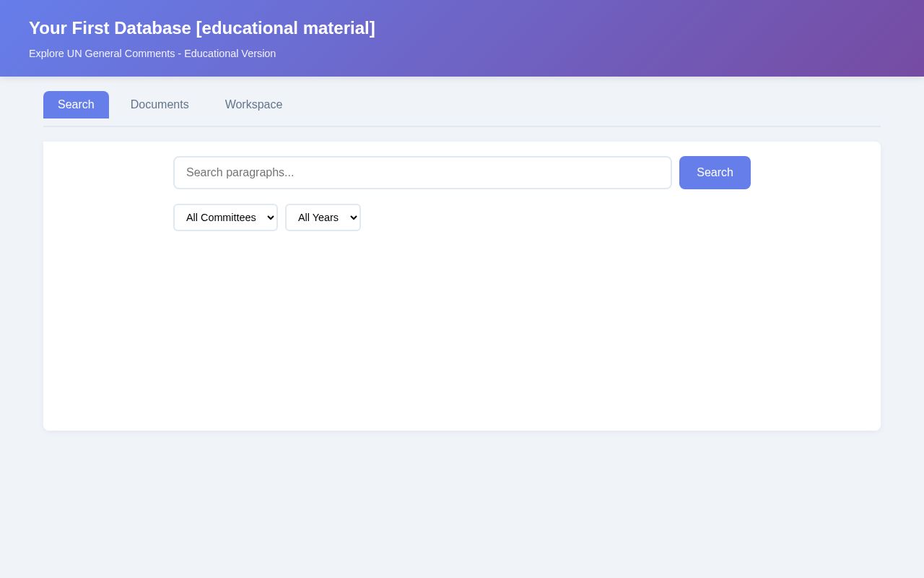Image resolution: width=924 pixels, height=578 pixels.
Task: Open the Workspace tab
Action: [253, 105]
